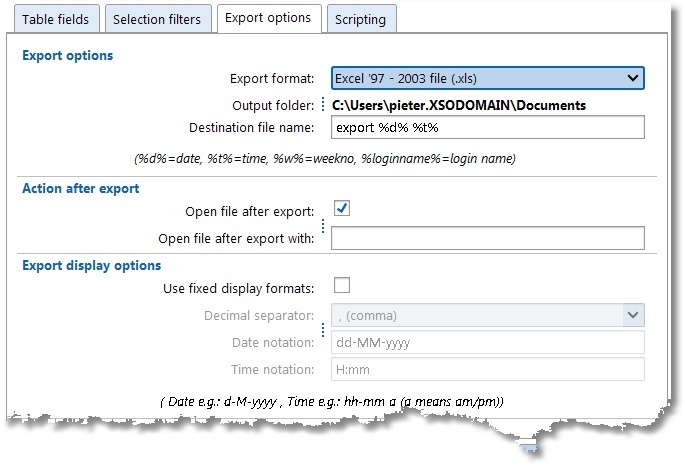The height and width of the screenshot is (467, 685).
Task: Click the Output folder path text
Action: coord(459,104)
